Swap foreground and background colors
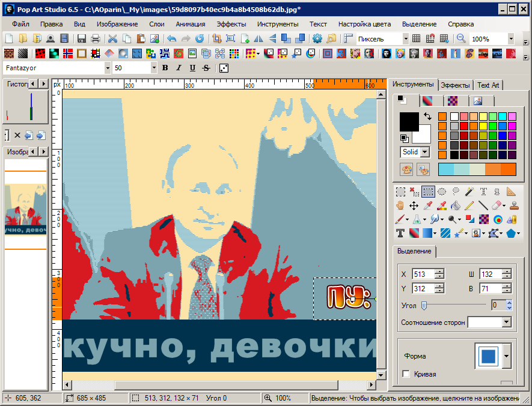Screen dimensions: 532x406 point(427,117)
